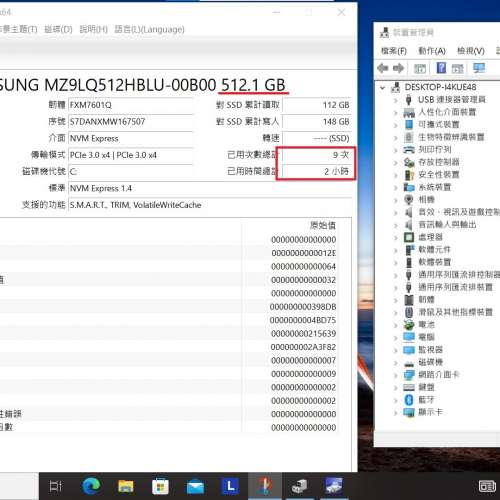Expand the 韌體 node
The width and height of the screenshot is (500, 500).
396,300
